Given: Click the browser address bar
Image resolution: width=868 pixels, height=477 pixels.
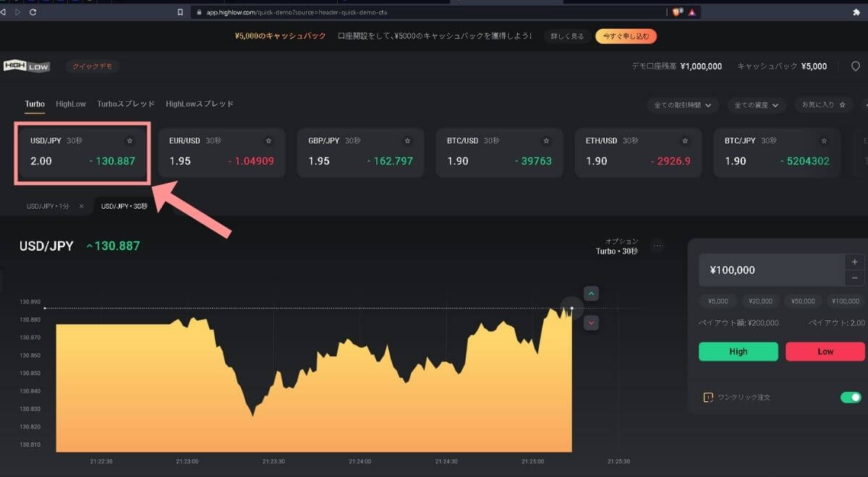Looking at the screenshot, I should click(428, 12).
